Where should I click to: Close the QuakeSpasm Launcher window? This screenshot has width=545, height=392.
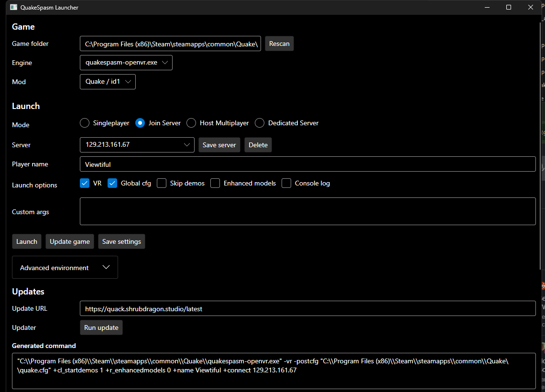[x=530, y=7]
